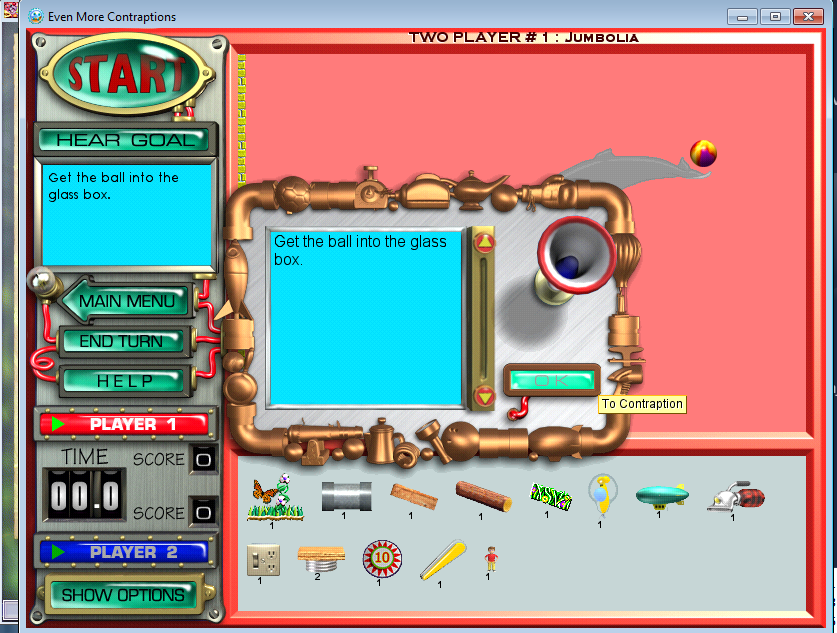Click the HEAR GOAL button
837x633 pixels.
[x=126, y=140]
